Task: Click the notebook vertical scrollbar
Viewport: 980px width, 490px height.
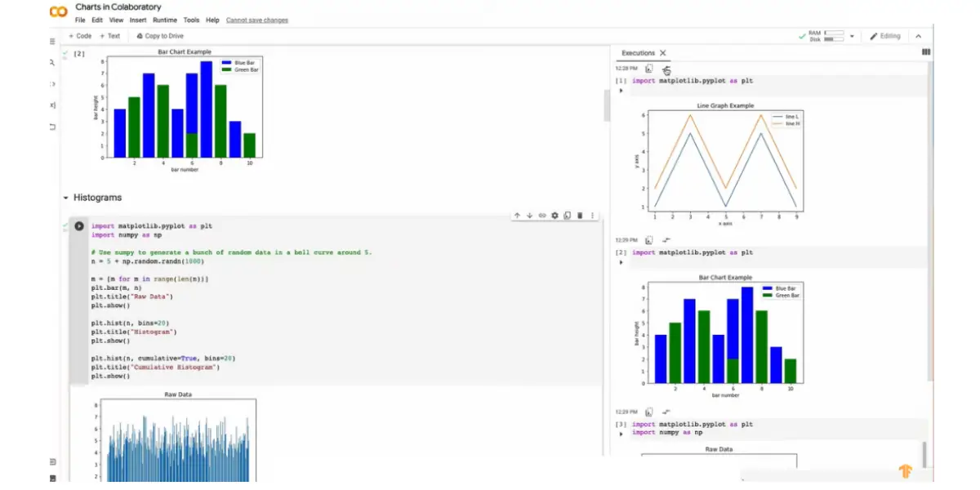Action: point(607,105)
